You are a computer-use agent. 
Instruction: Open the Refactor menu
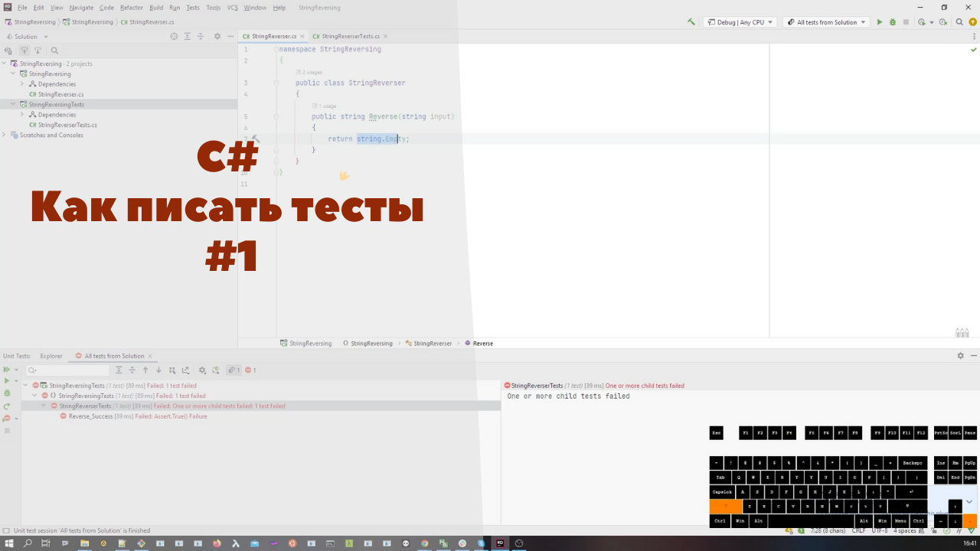(x=131, y=8)
